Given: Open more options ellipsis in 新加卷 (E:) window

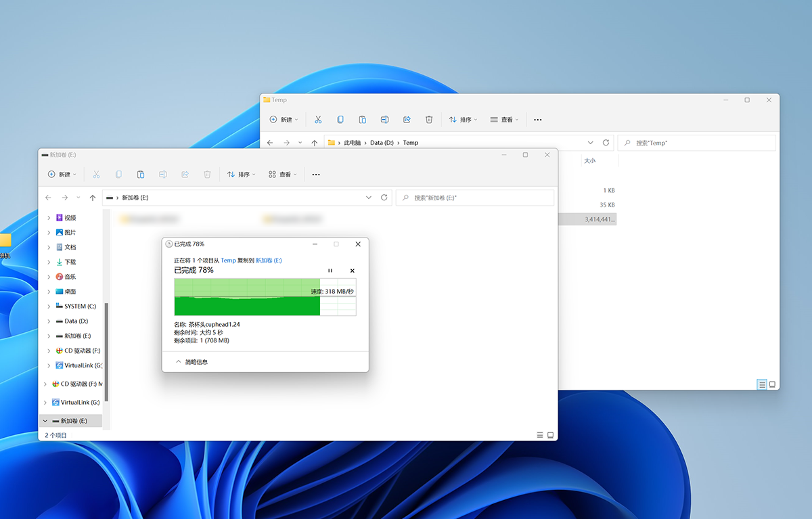Looking at the screenshot, I should pos(316,175).
